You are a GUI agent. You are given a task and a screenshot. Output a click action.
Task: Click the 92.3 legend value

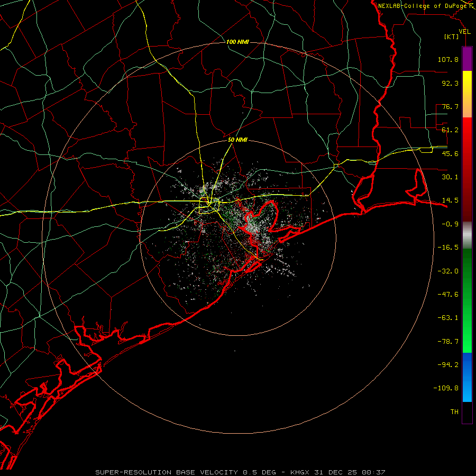pyautogui.click(x=450, y=83)
